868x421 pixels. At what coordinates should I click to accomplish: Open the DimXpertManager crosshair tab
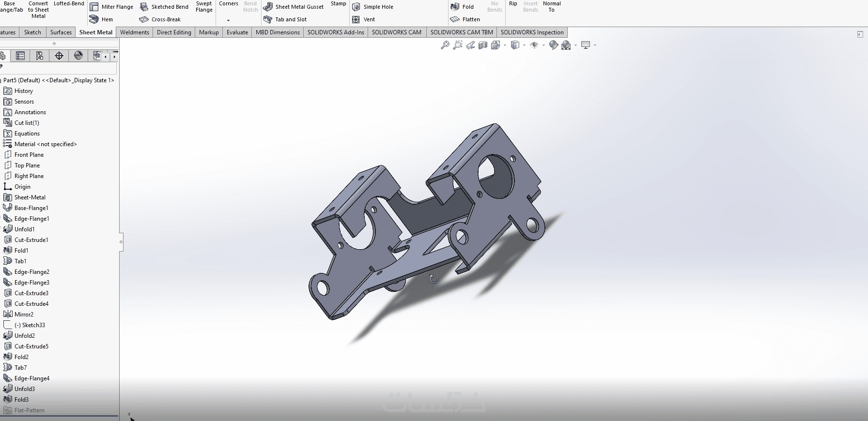[x=59, y=56]
